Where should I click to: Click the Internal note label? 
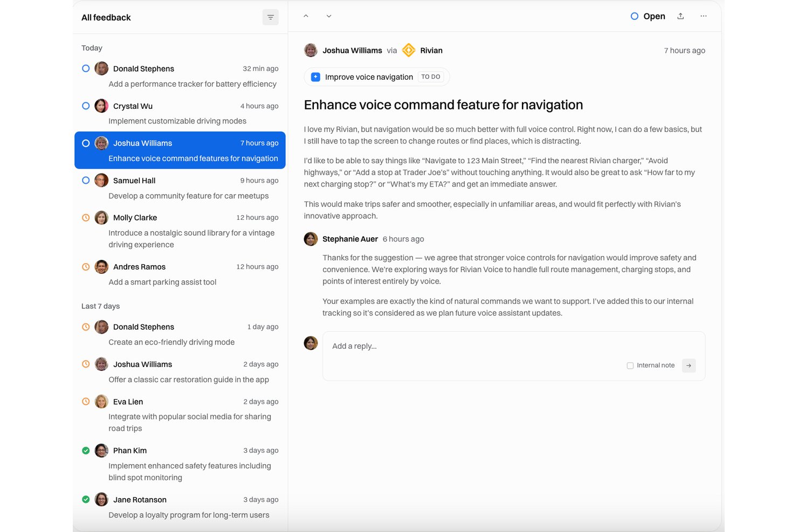coord(656,365)
